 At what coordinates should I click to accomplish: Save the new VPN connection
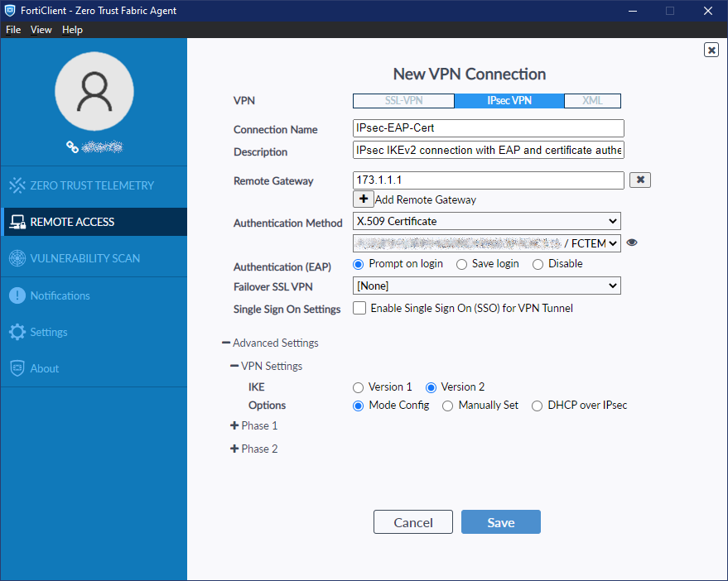(500, 521)
